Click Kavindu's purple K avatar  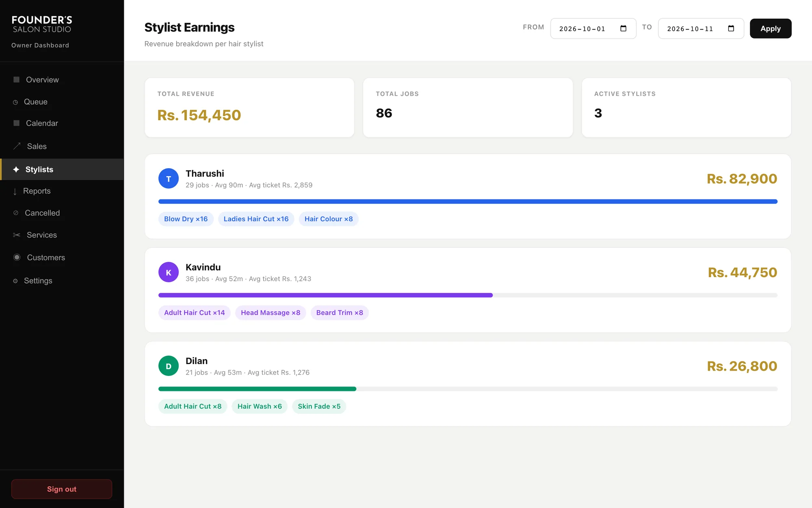(x=168, y=272)
